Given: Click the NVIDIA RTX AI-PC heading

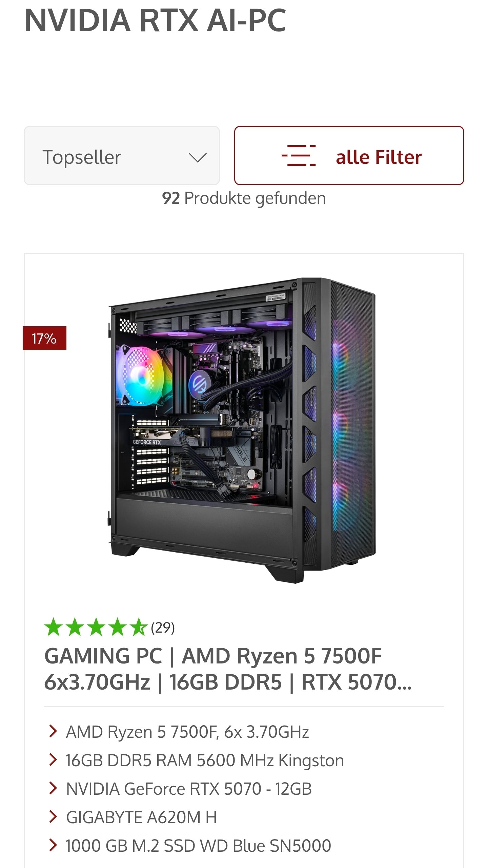Looking at the screenshot, I should [x=156, y=21].
